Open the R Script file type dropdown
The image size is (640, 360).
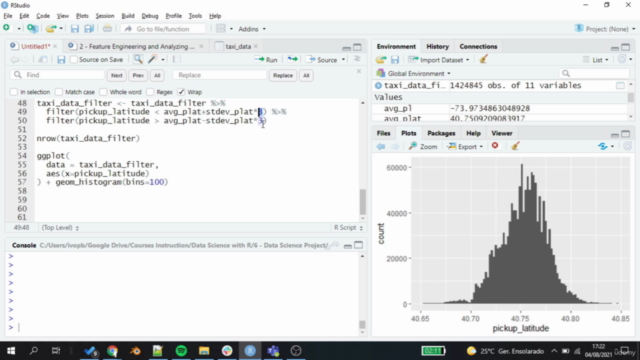[348, 228]
